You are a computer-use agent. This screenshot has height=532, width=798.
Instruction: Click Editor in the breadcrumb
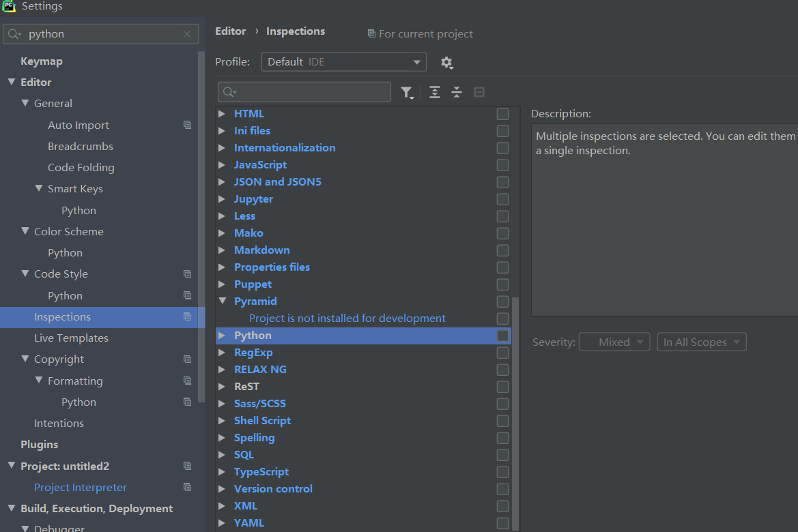[231, 31]
